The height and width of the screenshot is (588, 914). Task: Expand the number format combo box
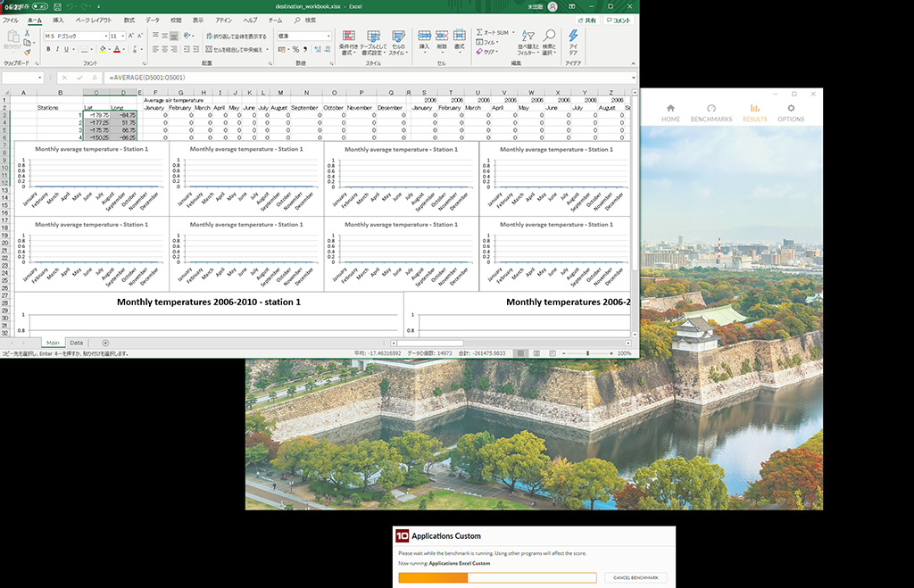click(328, 37)
